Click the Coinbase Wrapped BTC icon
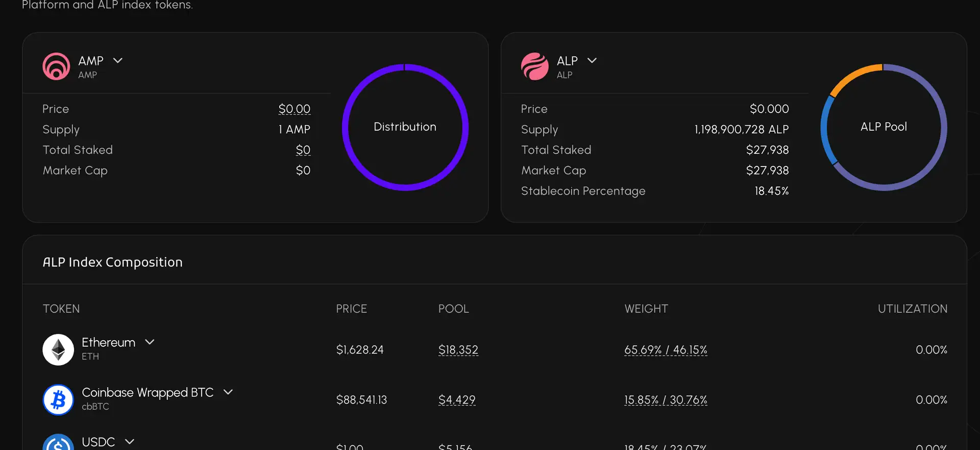Screen dimensions: 980x450 [x=58, y=399]
